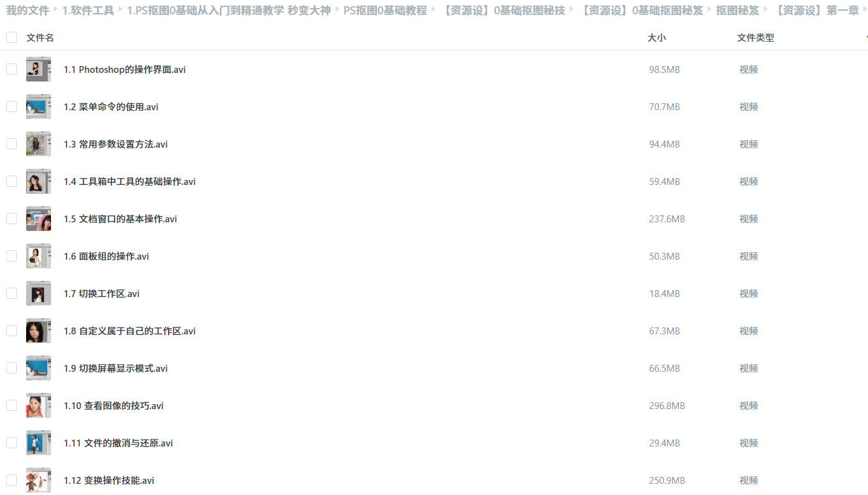Click preview icon of 1.8 自定义属于自己的工作区.avi
The height and width of the screenshot is (495, 868).
(39, 331)
